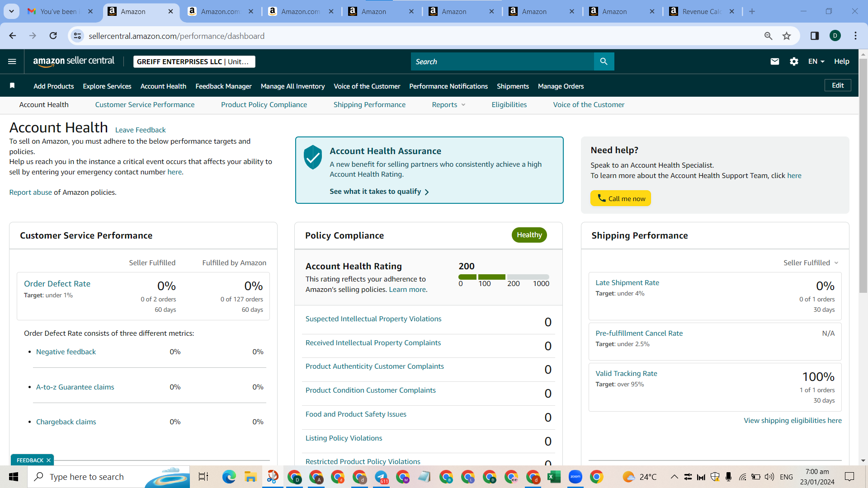Viewport: 868px width, 488px height.
Task: Go back with browser back arrow
Action: pyautogui.click(x=13, y=36)
